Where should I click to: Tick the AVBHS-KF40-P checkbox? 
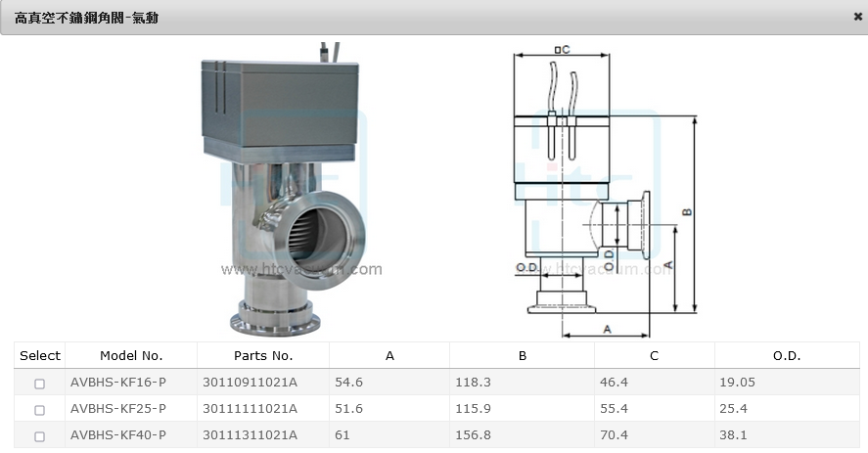39,436
